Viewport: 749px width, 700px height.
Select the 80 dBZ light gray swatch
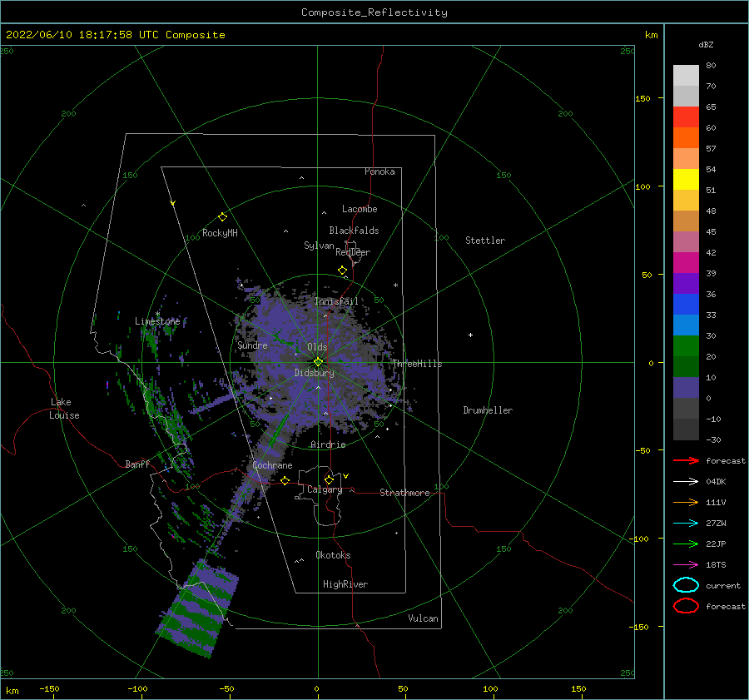(x=686, y=75)
